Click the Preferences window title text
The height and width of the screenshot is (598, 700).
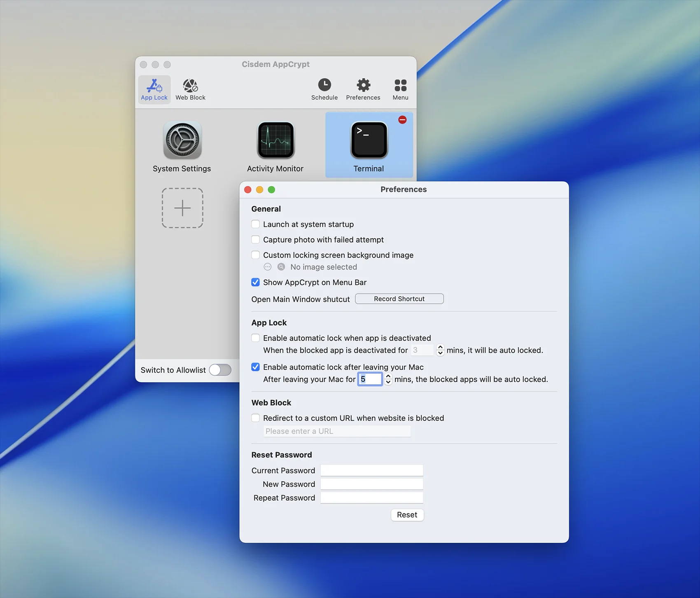tap(404, 189)
